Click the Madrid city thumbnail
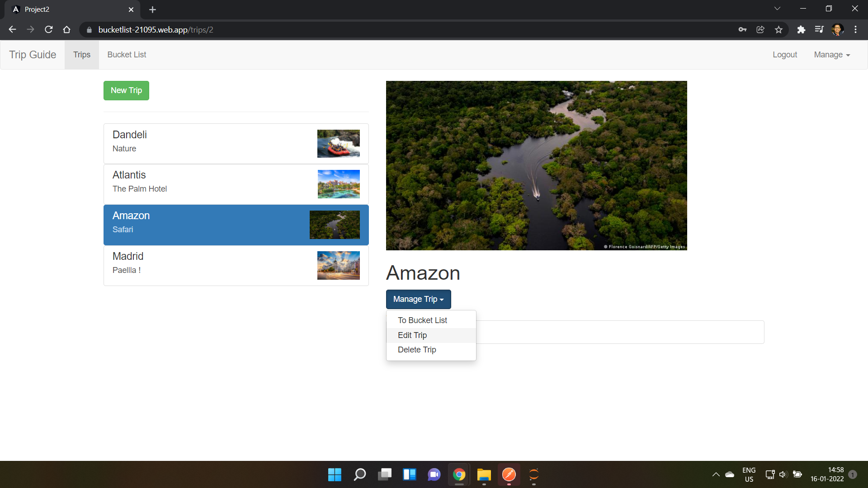The height and width of the screenshot is (488, 868). [339, 265]
